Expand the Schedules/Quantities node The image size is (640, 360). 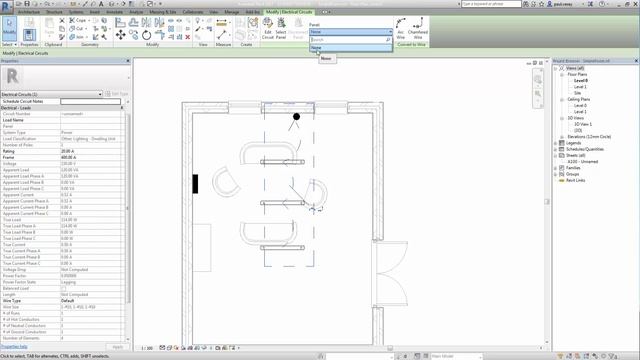pyautogui.click(x=556, y=149)
